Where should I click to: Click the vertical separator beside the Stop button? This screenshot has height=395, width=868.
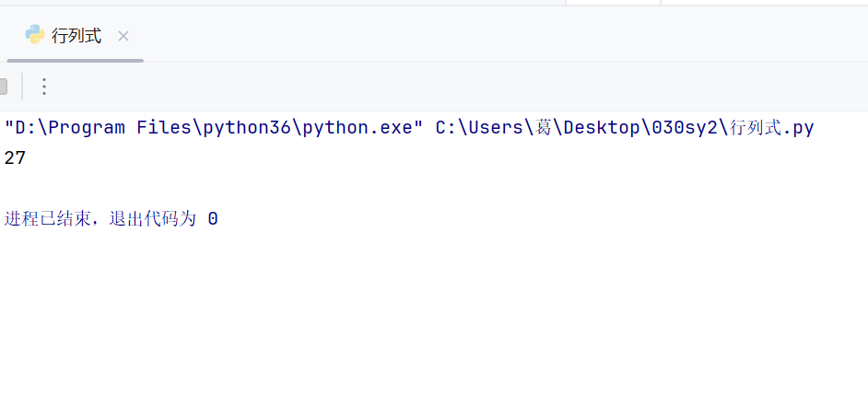(22, 87)
